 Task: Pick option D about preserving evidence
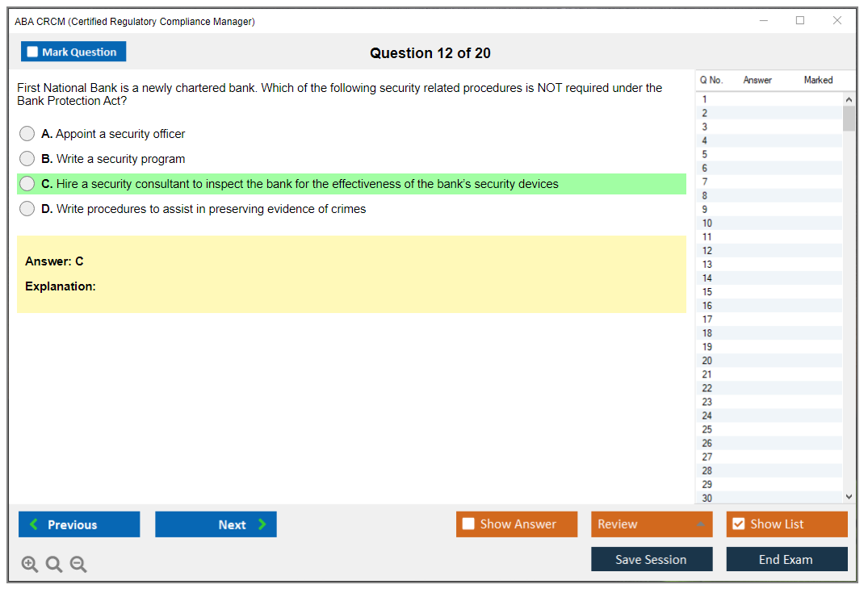pos(27,209)
